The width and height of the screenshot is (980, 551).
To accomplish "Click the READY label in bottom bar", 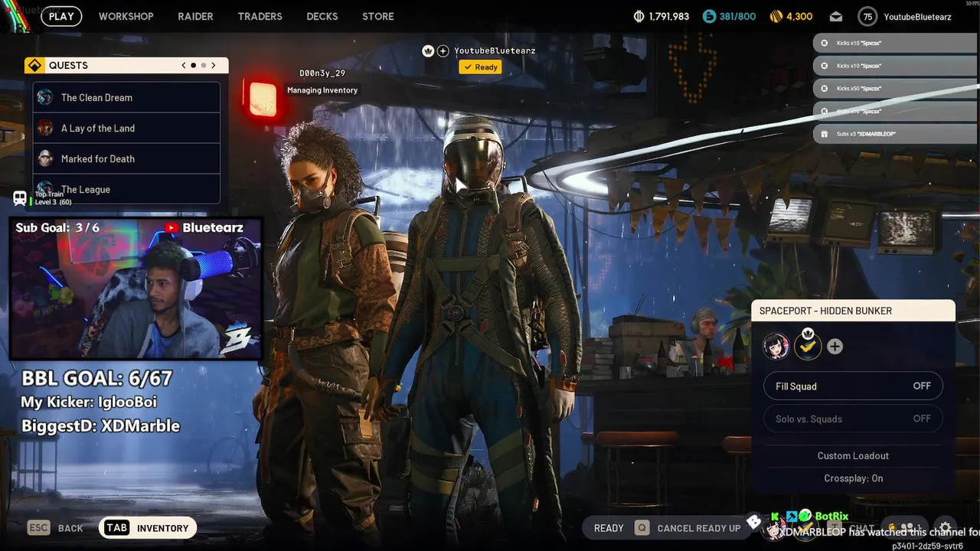I will (609, 528).
